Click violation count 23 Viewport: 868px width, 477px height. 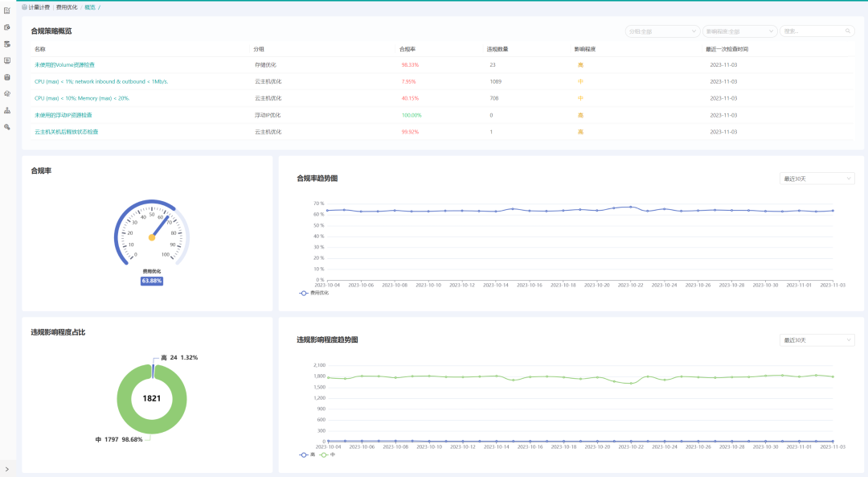(x=493, y=65)
